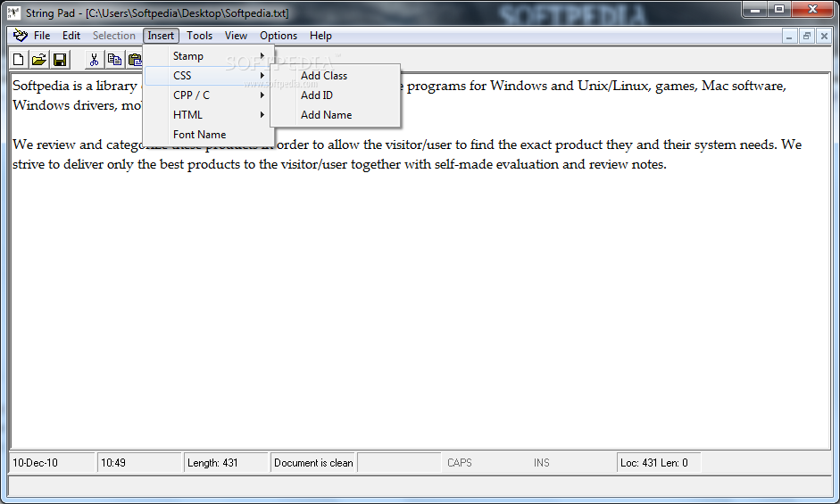Click the date field 10-Dec-10 in status bar

point(52,463)
